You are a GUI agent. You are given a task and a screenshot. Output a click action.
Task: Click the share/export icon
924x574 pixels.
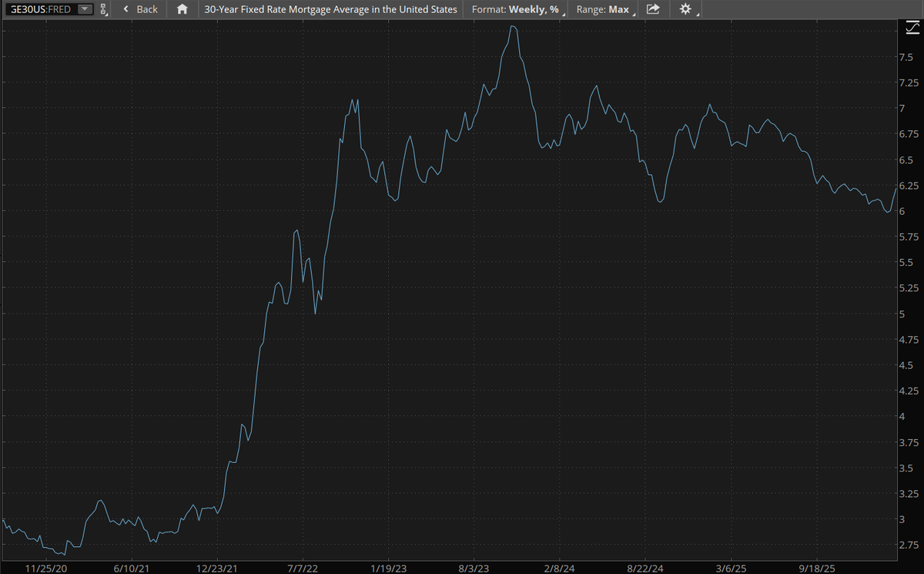(x=653, y=9)
